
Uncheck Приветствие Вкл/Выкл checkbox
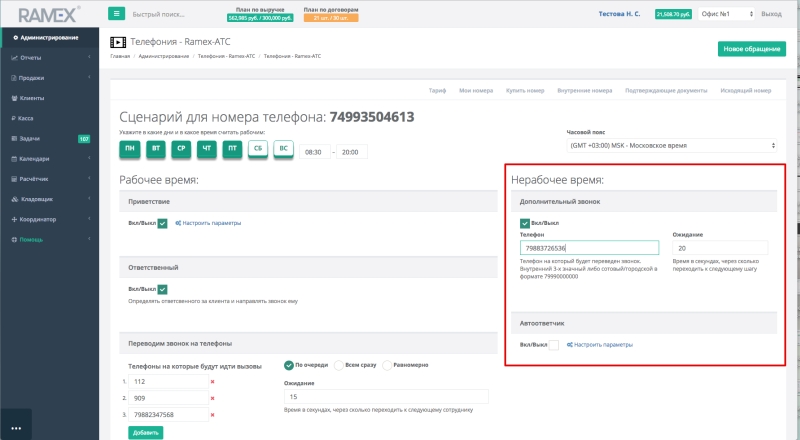(x=162, y=223)
